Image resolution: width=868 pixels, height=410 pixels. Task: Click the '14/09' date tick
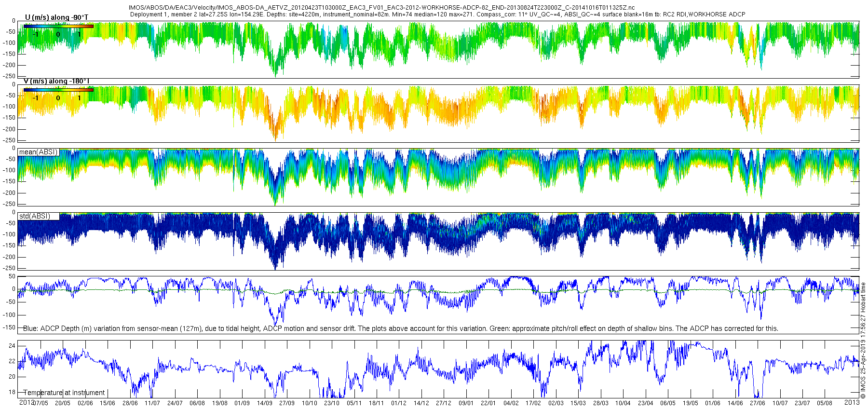264,403
